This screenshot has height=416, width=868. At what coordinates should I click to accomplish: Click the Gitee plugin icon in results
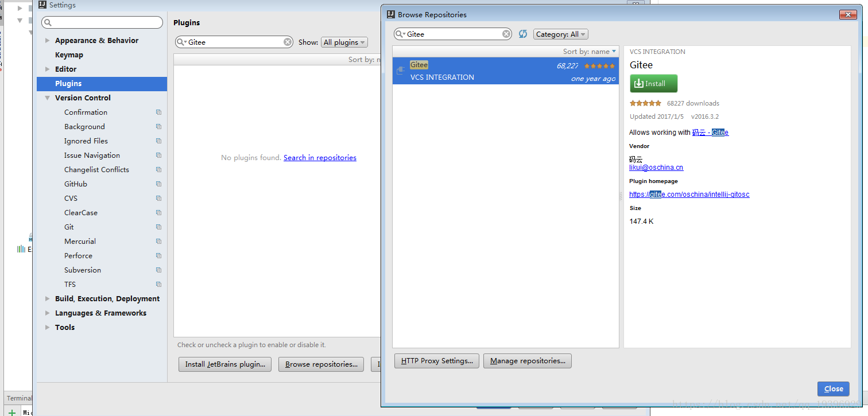401,71
